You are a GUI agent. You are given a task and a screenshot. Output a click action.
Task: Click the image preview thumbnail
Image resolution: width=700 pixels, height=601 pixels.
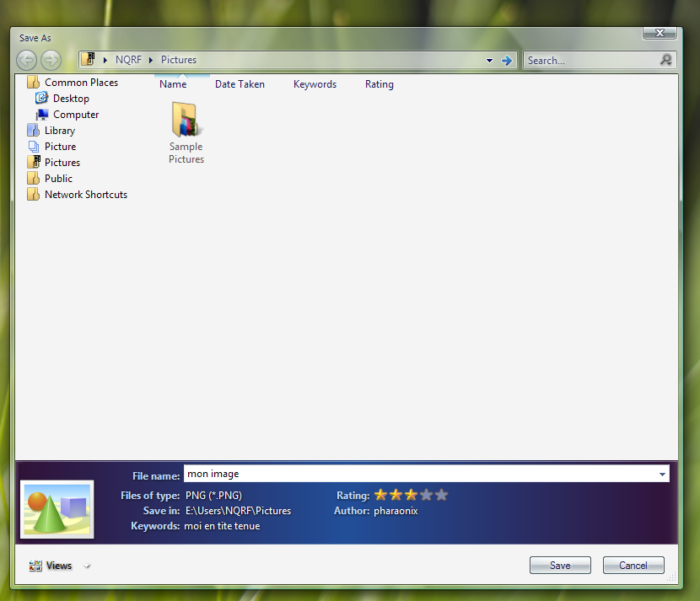(57, 509)
